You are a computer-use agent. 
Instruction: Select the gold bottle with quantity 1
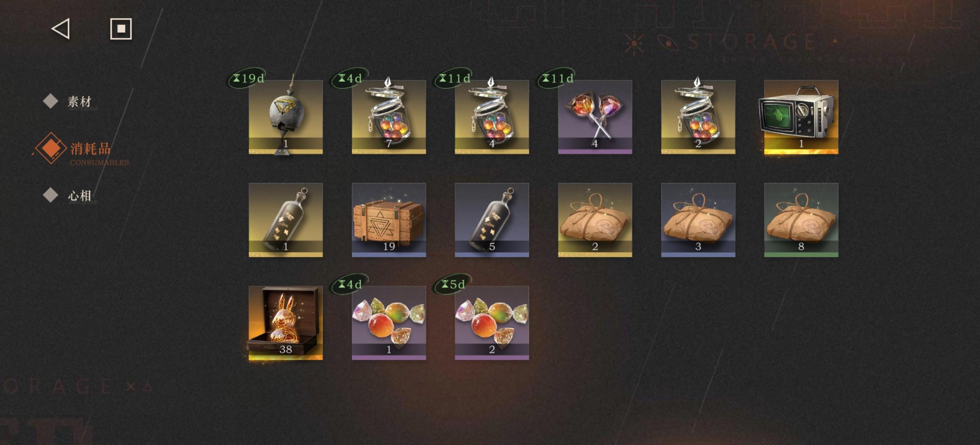pos(285,220)
